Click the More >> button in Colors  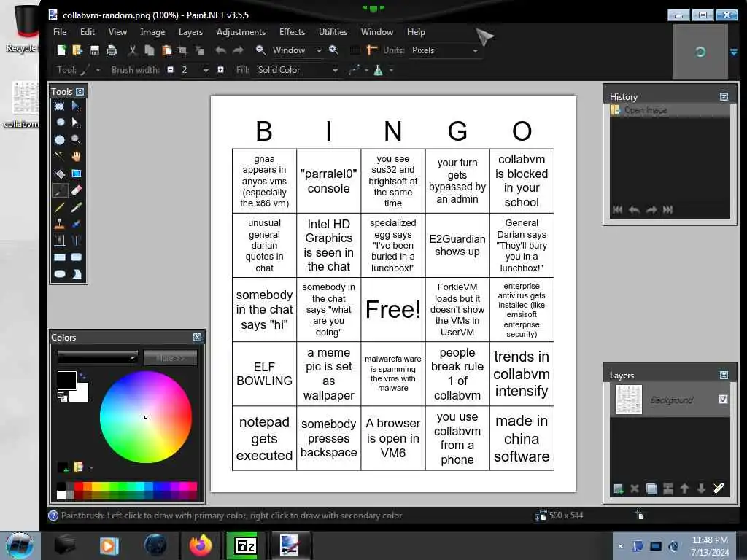coord(170,357)
